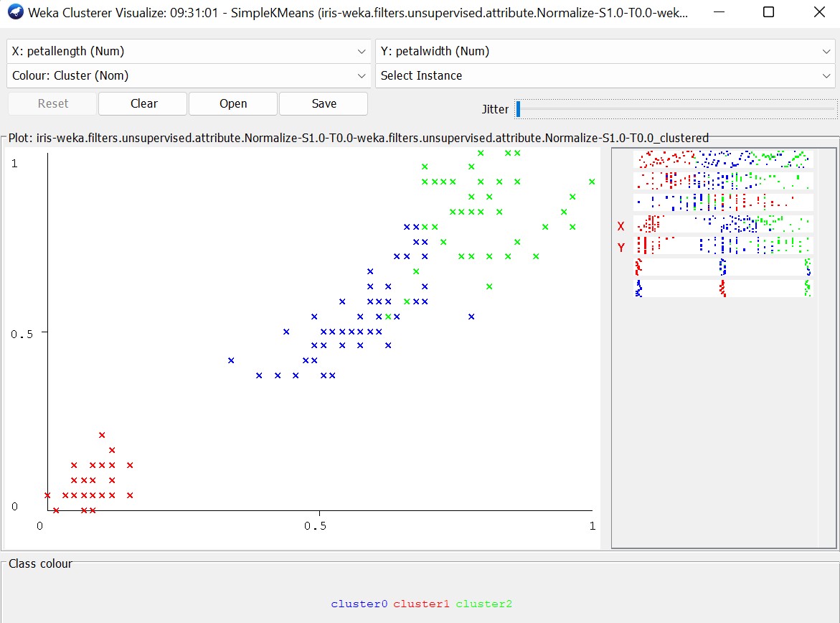Select the second attribute strip from top
Image resolution: width=840 pixels, height=623 pixels.
click(723, 179)
